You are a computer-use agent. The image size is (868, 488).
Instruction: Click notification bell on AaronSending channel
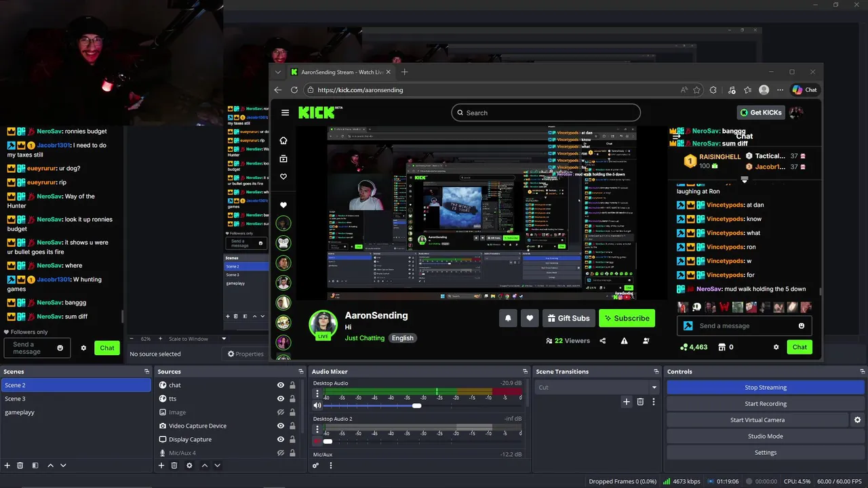[508, 319]
